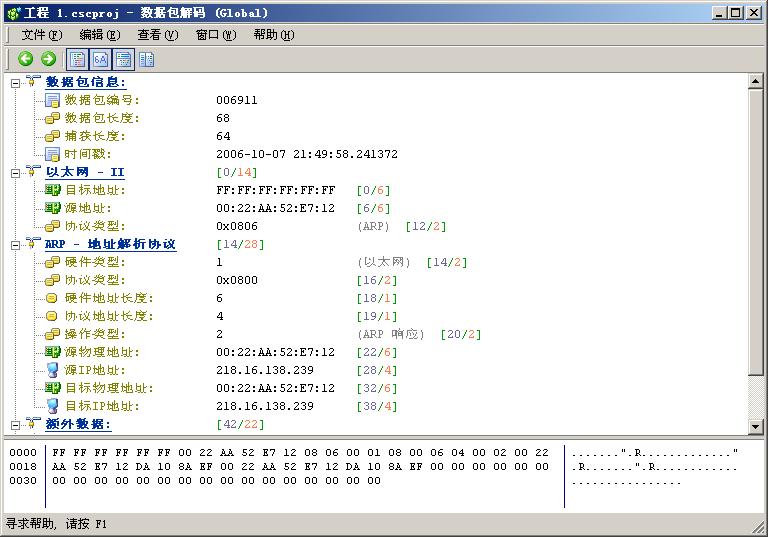
Task: Click the icon beside ARP 协议类型 0x0800
Action: 52,280
